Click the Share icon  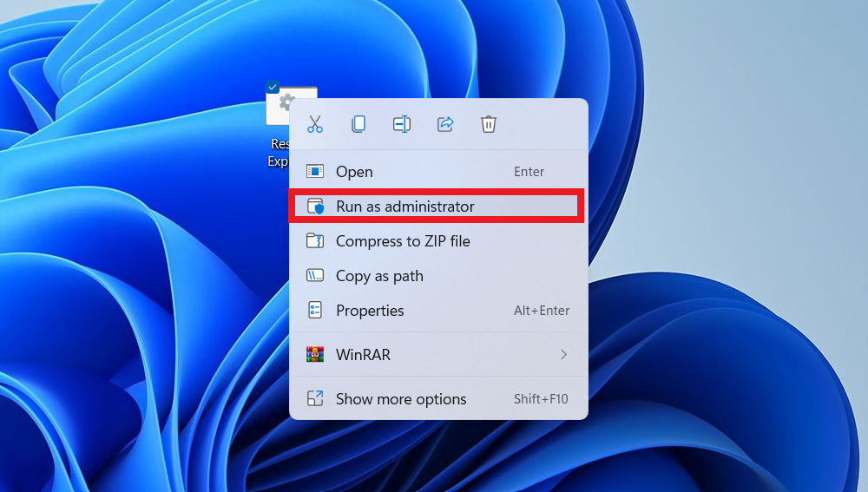point(445,124)
